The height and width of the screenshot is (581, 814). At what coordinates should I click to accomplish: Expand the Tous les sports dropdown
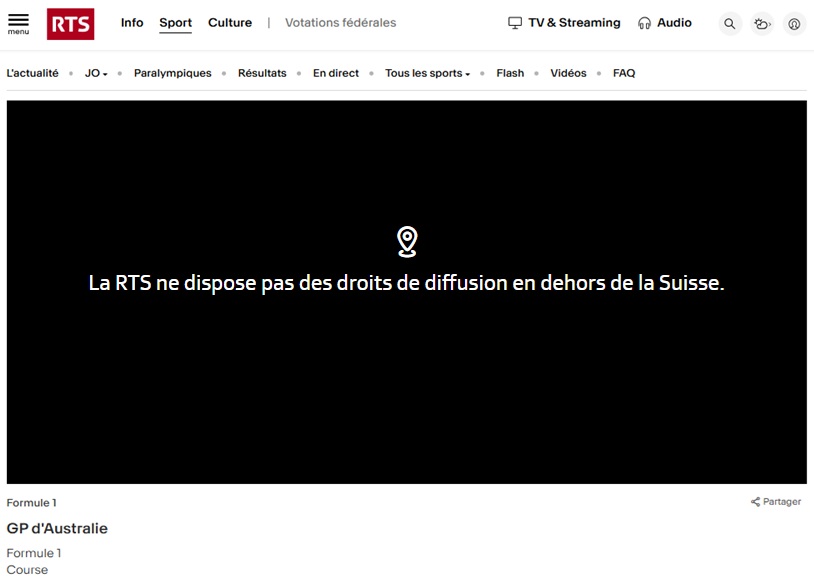tap(427, 73)
